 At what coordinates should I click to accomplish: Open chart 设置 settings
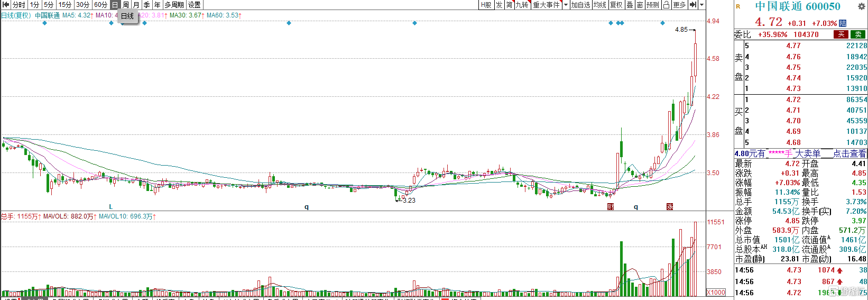[x=195, y=5]
